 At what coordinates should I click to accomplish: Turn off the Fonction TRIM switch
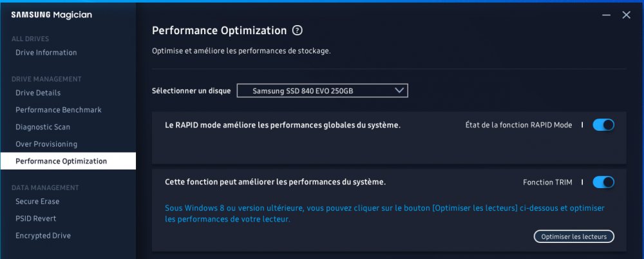click(x=603, y=182)
